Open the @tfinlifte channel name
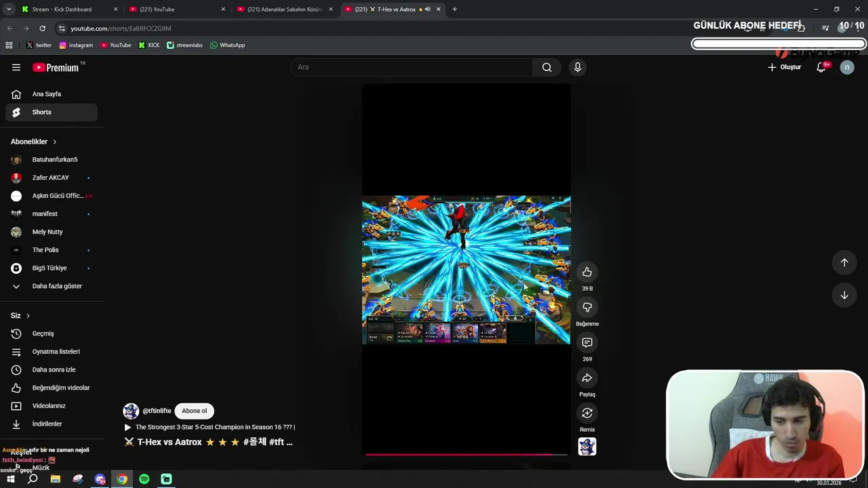The height and width of the screenshot is (488, 868). pos(157,411)
